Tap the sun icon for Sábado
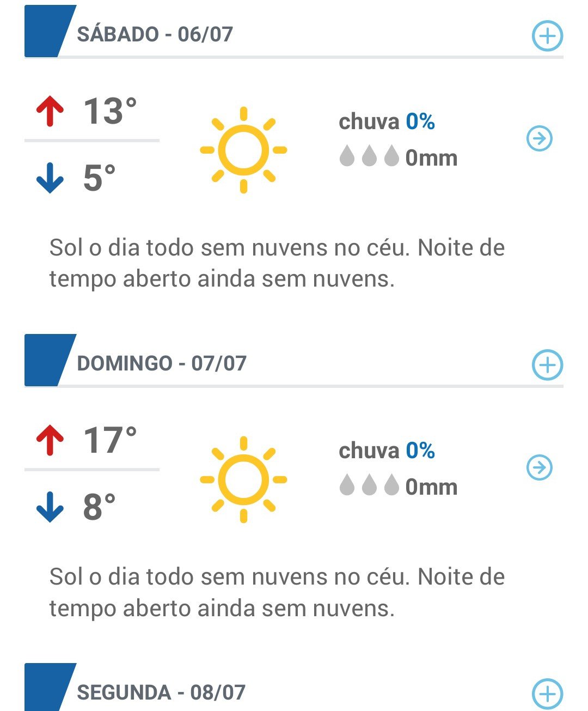This screenshot has width=588, height=711. [x=243, y=150]
